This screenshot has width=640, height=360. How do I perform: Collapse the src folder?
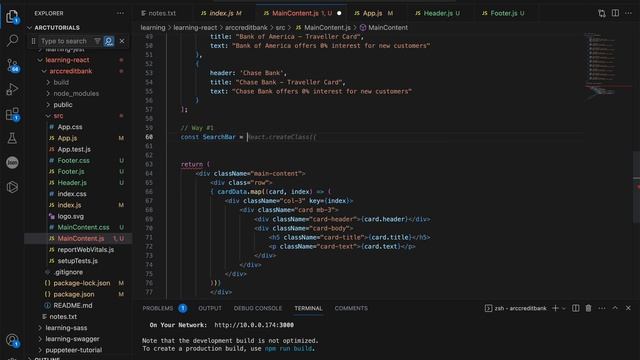point(58,116)
